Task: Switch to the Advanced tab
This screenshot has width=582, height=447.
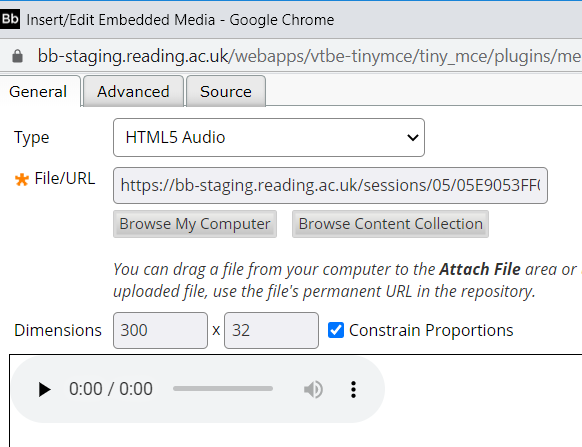Action: (x=133, y=91)
